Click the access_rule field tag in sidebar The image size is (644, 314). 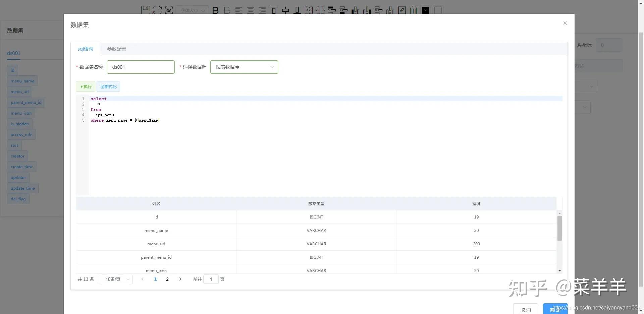pos(21,135)
